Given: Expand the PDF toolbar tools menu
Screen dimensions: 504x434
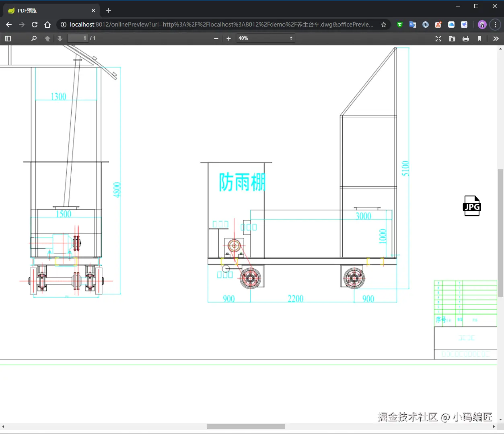Looking at the screenshot, I should click(x=496, y=38).
